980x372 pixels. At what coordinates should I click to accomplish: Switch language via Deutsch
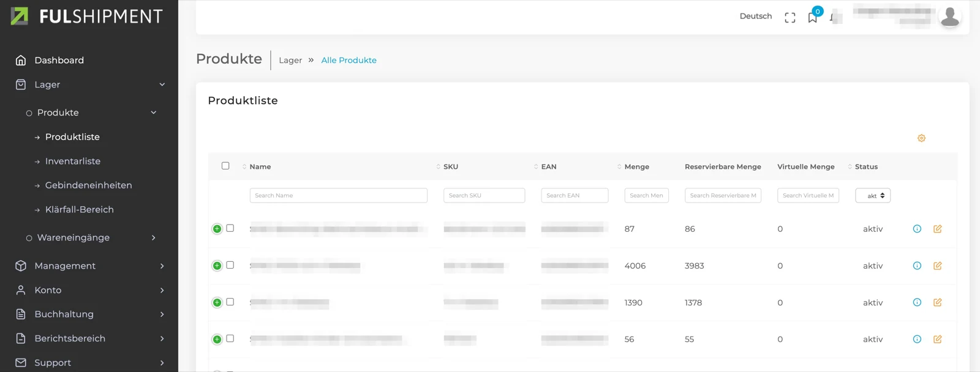pos(755,17)
